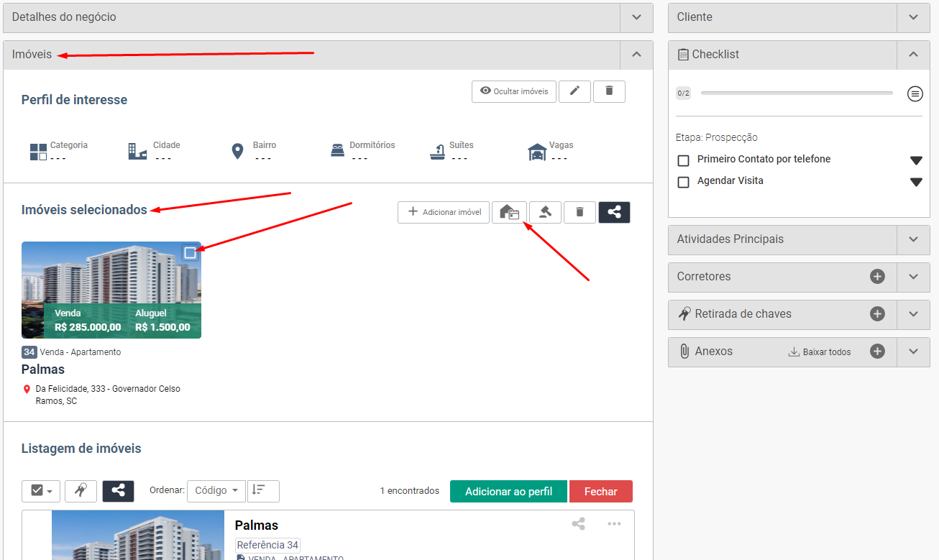Viewport: 939px width, 560px height.
Task: Share selected properties via dark share icon
Action: tap(614, 212)
